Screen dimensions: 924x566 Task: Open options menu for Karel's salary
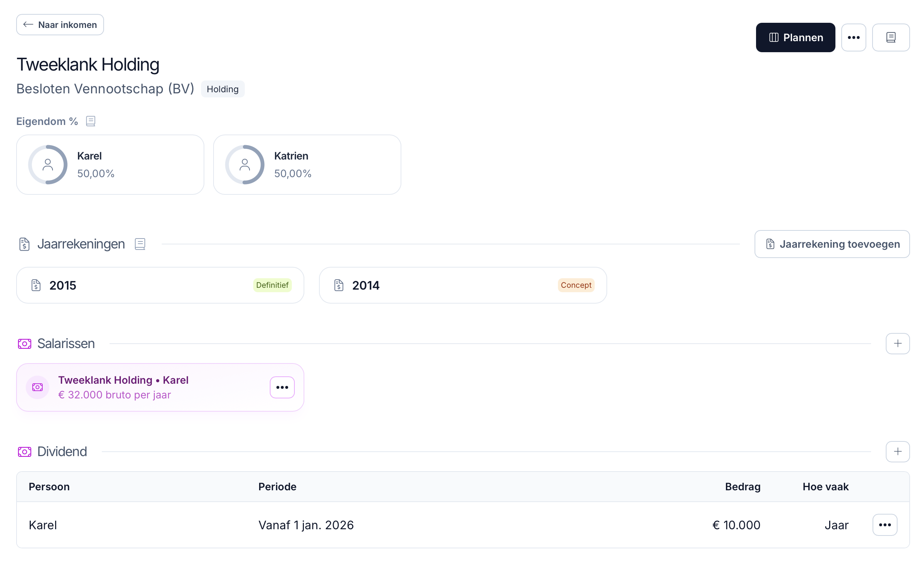(x=282, y=387)
